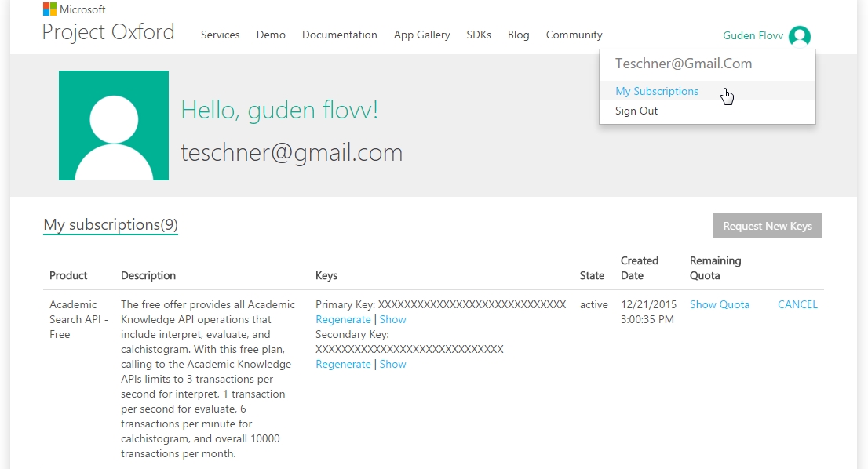Show the Primary Key value
The width and height of the screenshot is (868, 469).
(x=392, y=320)
